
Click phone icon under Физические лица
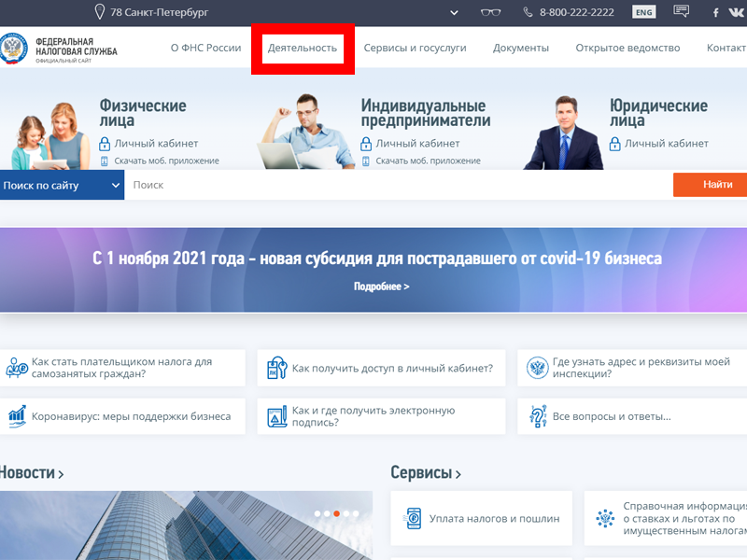pyautogui.click(x=105, y=161)
